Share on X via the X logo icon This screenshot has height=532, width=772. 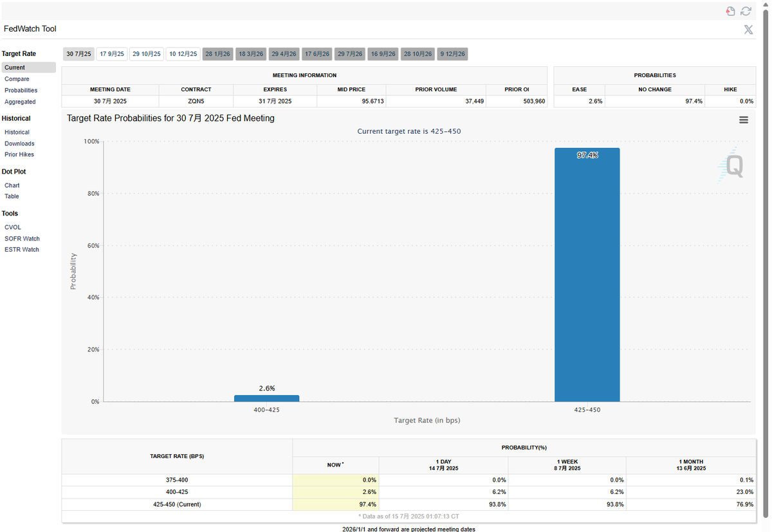point(748,30)
